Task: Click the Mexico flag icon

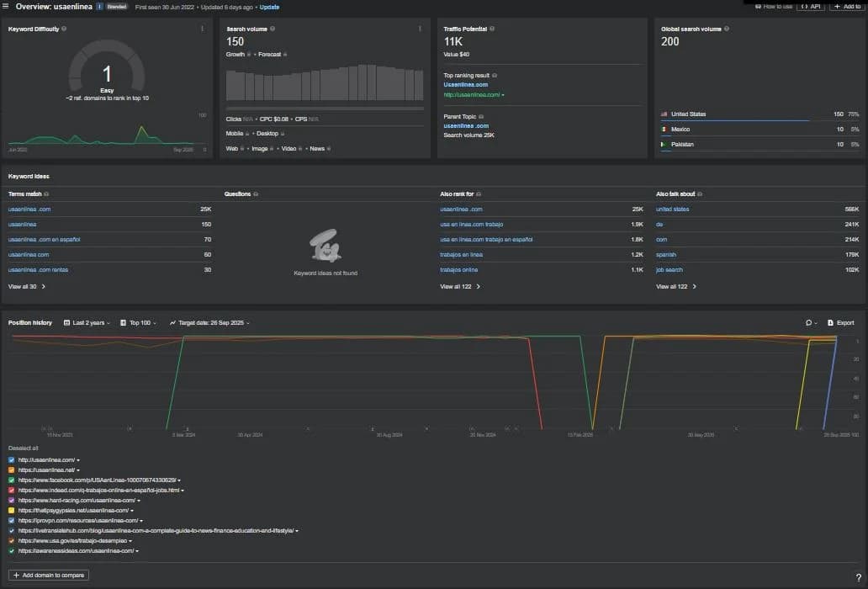Action: point(664,129)
